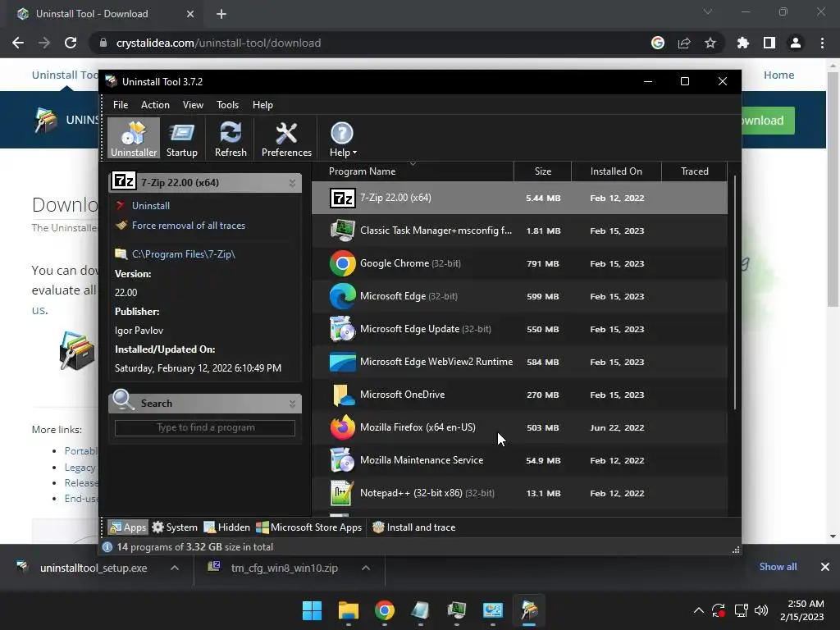
Task: Select the Google Chrome icon in list
Action: (x=342, y=263)
